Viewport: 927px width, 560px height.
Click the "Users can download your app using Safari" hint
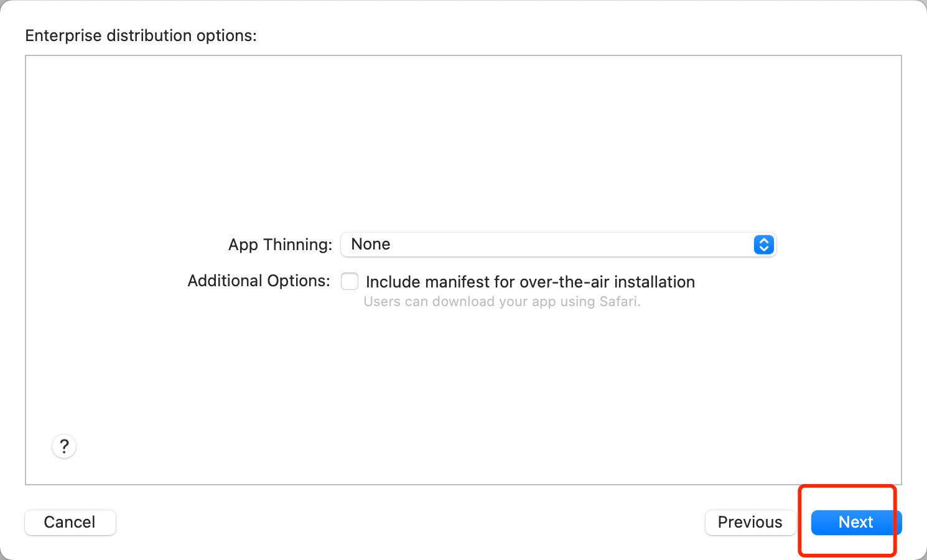(x=501, y=302)
